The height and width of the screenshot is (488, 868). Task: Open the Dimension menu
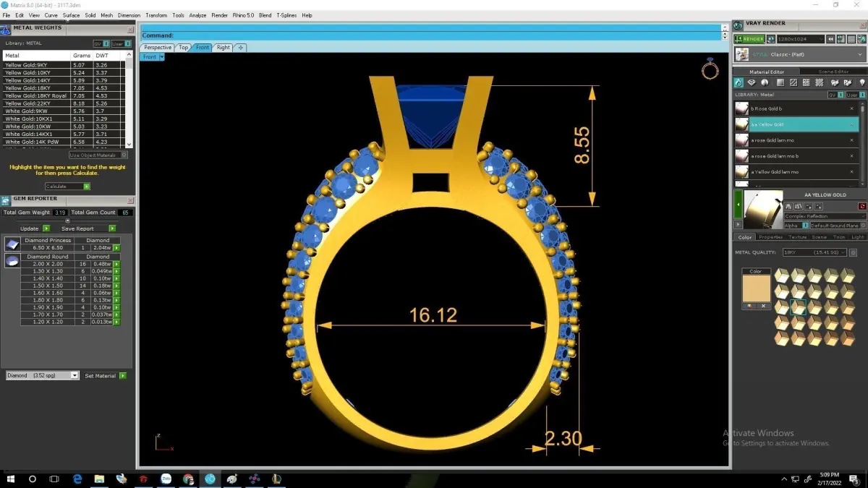[x=129, y=15]
